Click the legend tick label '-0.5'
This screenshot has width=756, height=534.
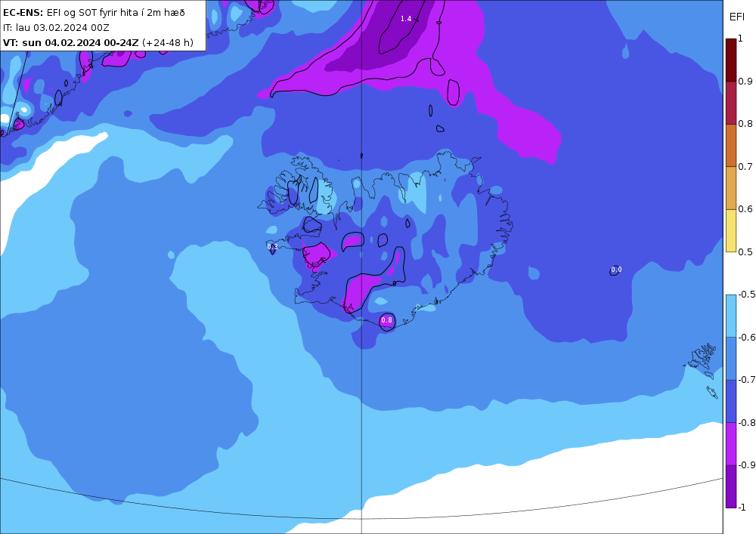click(x=746, y=295)
